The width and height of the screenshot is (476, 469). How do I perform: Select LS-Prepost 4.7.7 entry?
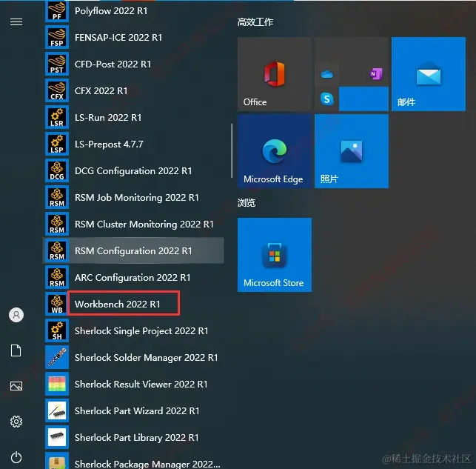109,144
